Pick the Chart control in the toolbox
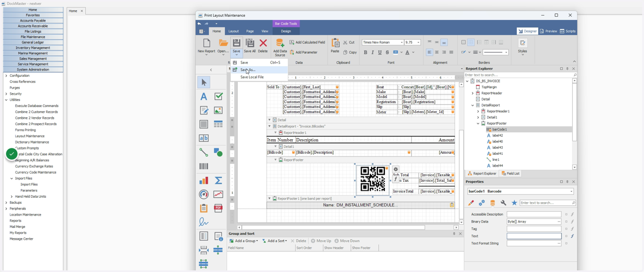 click(203, 181)
